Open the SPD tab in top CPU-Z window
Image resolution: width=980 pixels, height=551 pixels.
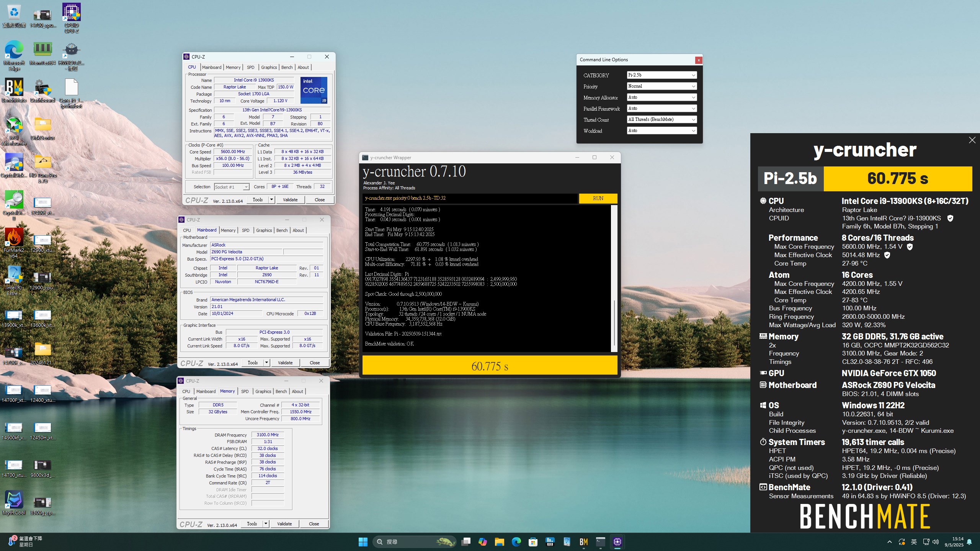(251, 67)
